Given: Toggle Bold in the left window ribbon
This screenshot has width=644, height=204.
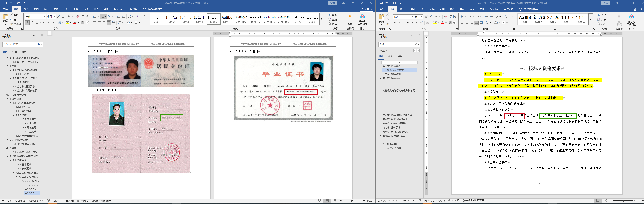Looking at the screenshot, I should (x=27, y=22).
